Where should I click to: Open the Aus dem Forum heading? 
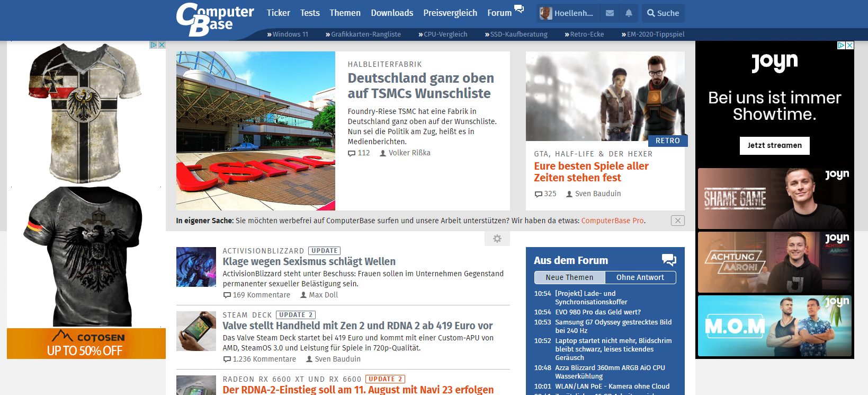(571, 260)
